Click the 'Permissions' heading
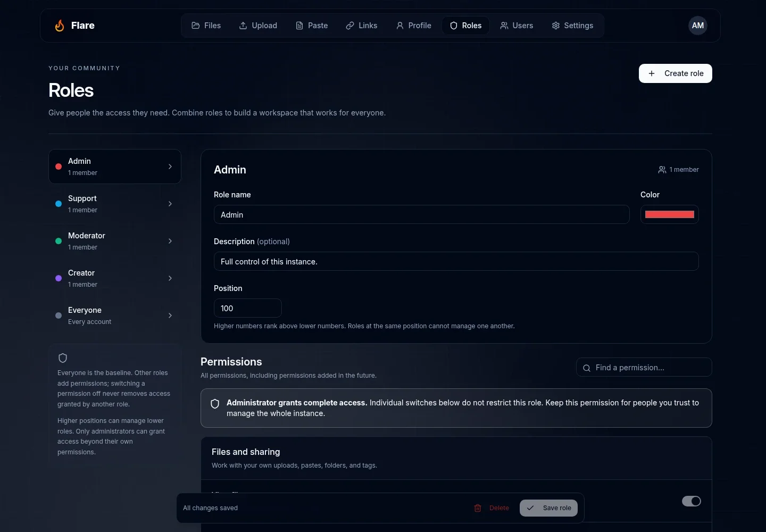This screenshot has height=532, width=766. [x=231, y=362]
